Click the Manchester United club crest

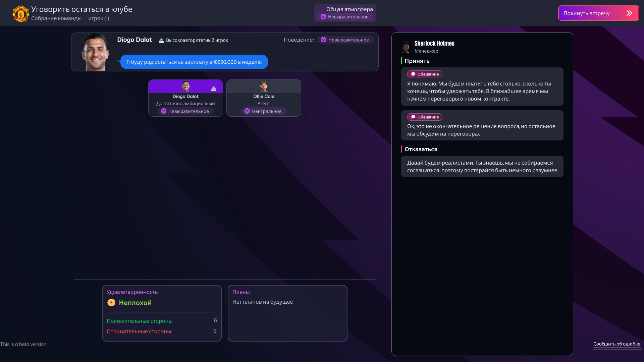[21, 14]
